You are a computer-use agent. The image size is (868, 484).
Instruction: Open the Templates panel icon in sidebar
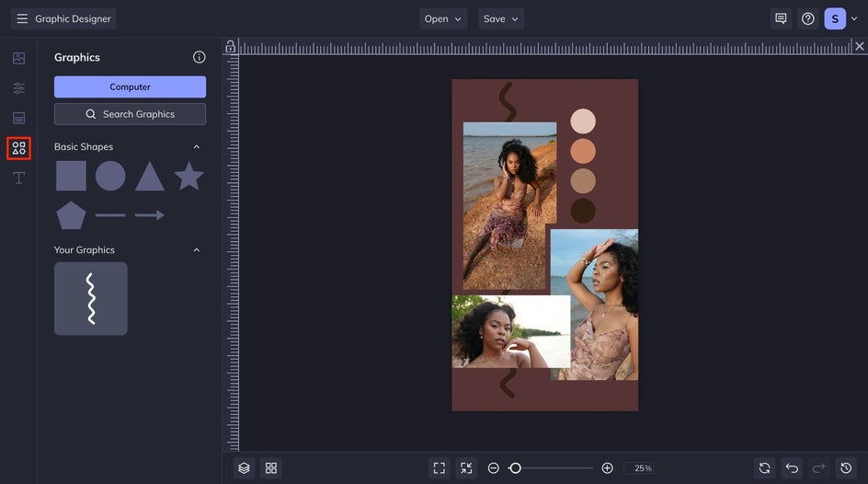click(18, 118)
